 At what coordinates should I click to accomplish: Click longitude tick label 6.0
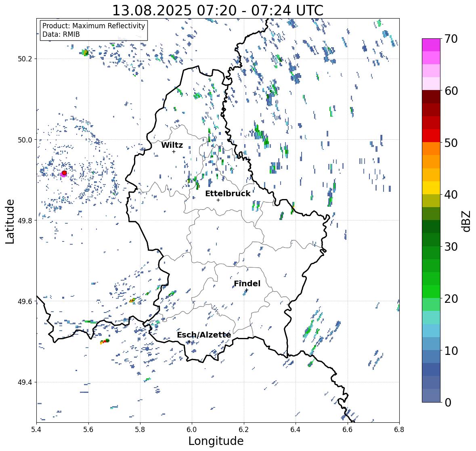pos(192,430)
